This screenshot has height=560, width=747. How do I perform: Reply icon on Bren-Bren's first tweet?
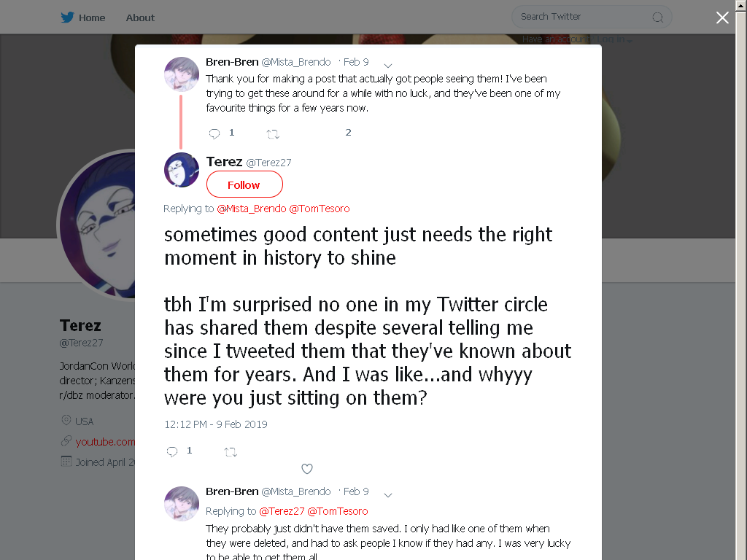214,134
